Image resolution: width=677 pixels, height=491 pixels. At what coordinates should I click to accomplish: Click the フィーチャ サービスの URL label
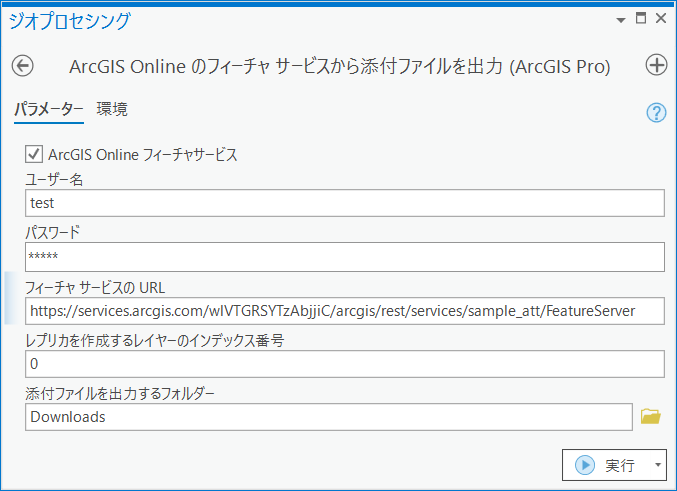[x=95, y=288]
